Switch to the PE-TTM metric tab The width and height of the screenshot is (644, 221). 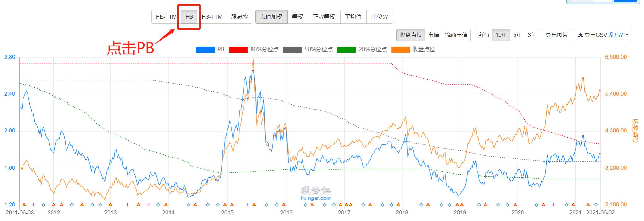click(x=166, y=17)
